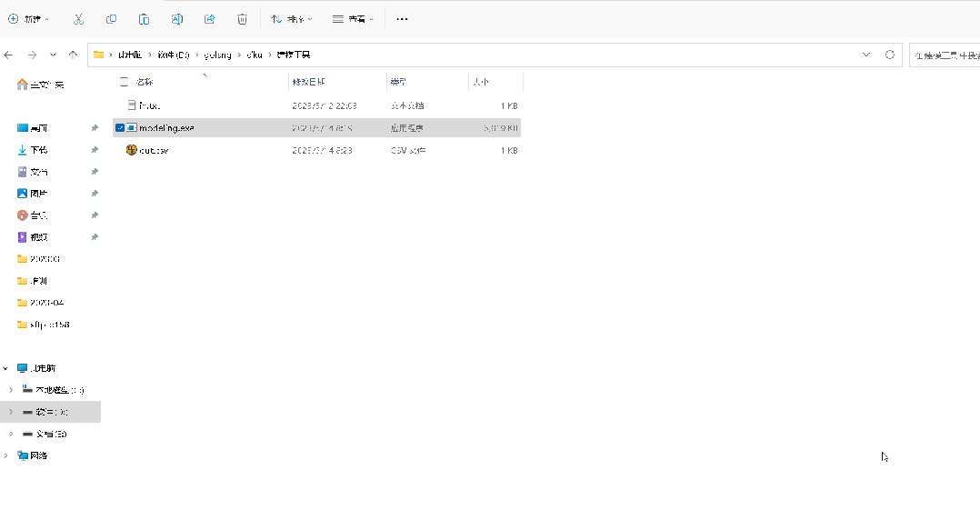Screen dimensions: 980x510
Task: Click the D: drive breadcrumb in address bar
Action: point(173,55)
